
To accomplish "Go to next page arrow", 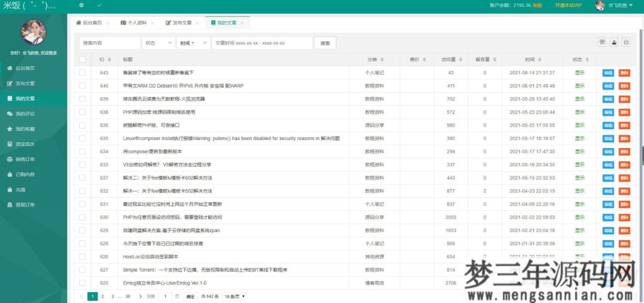I will [140, 296].
